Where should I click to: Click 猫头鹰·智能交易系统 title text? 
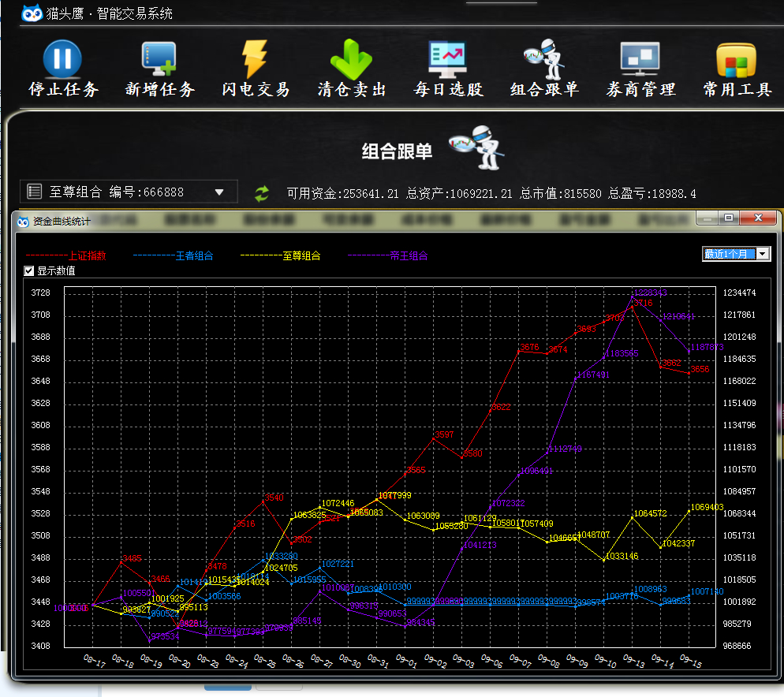click(x=110, y=13)
